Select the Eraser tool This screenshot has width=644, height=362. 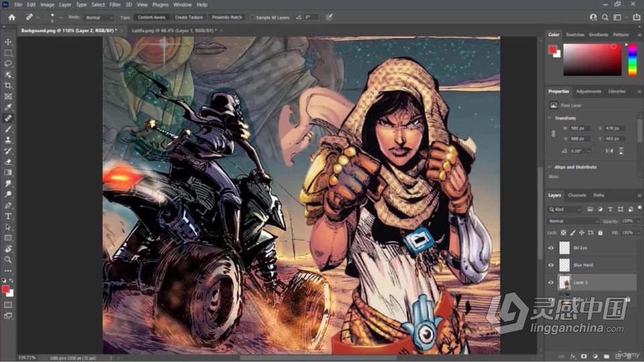[8, 162]
